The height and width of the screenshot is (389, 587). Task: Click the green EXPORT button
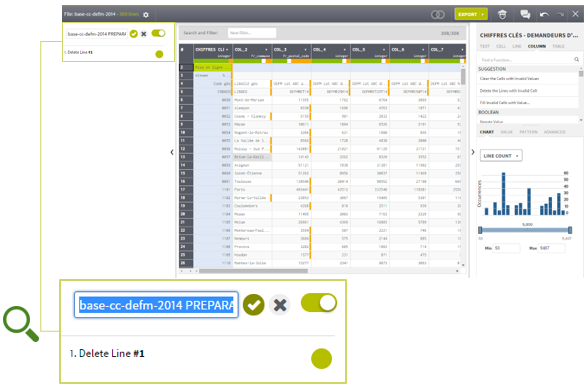(468, 15)
